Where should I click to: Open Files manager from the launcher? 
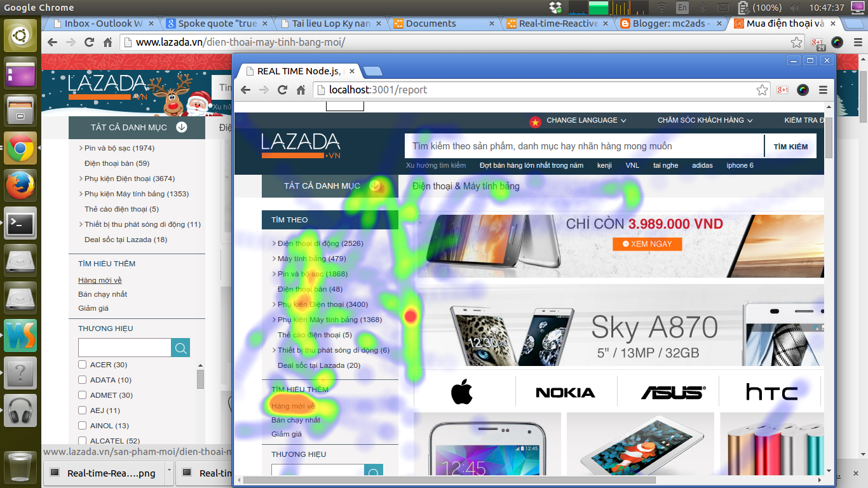[20, 111]
